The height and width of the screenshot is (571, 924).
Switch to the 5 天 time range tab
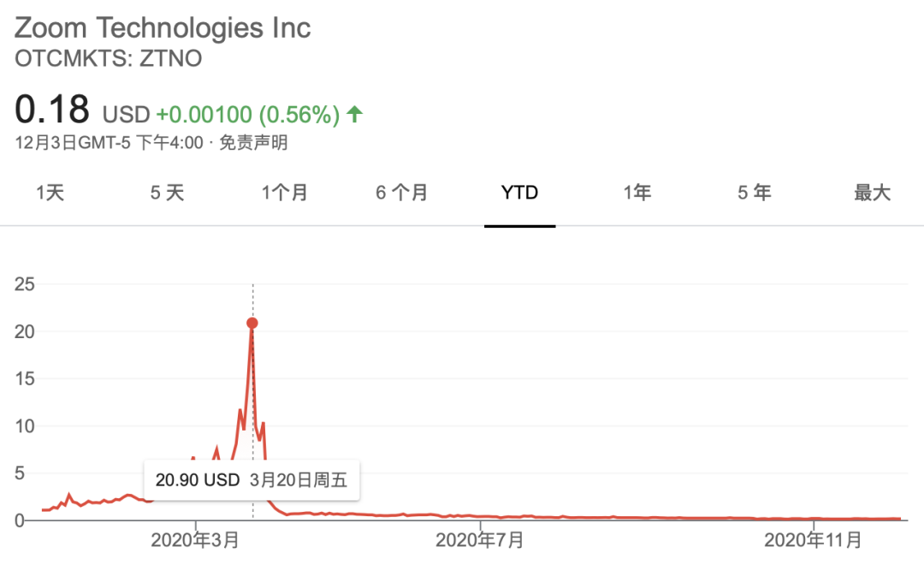pyautogui.click(x=166, y=193)
